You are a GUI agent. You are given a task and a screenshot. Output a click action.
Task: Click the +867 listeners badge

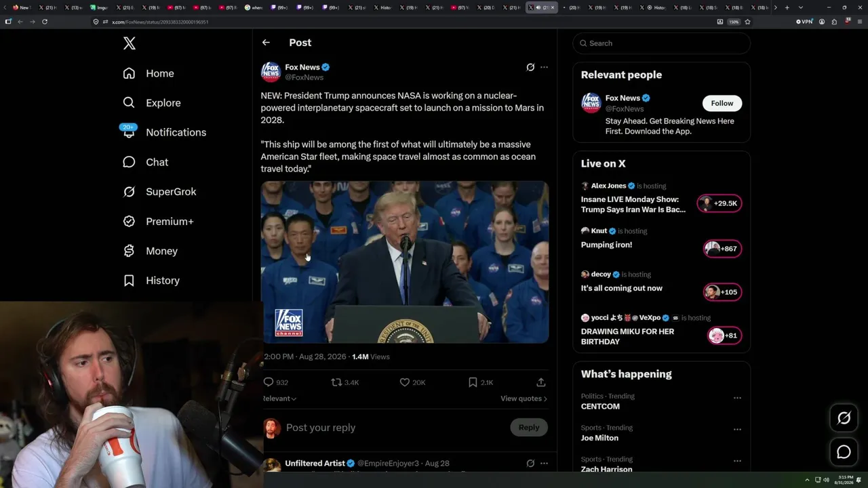[x=722, y=249]
